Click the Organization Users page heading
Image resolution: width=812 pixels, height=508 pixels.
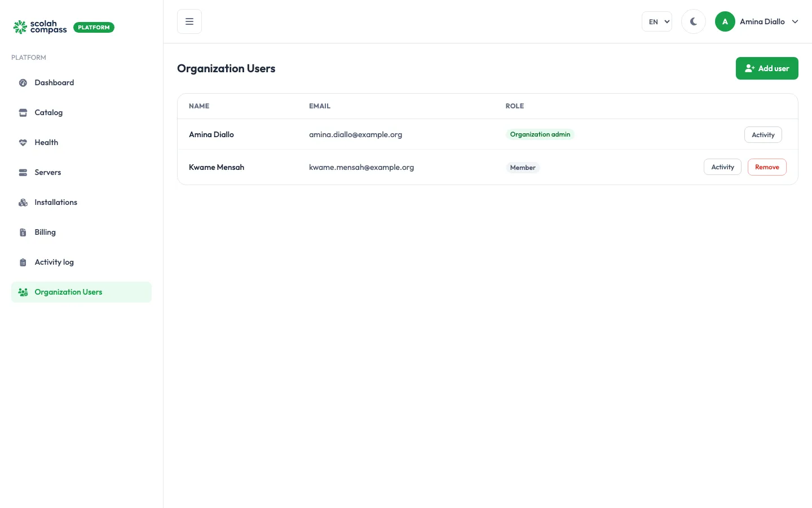click(x=226, y=69)
